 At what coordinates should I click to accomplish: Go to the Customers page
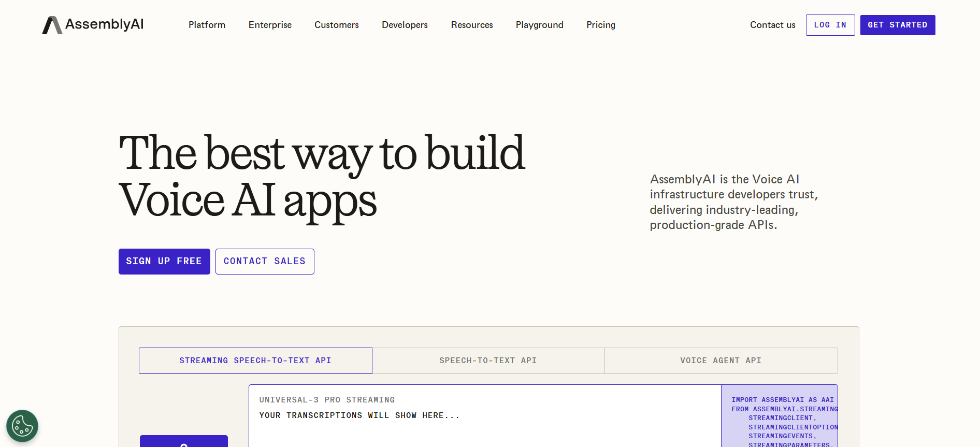[x=337, y=25]
